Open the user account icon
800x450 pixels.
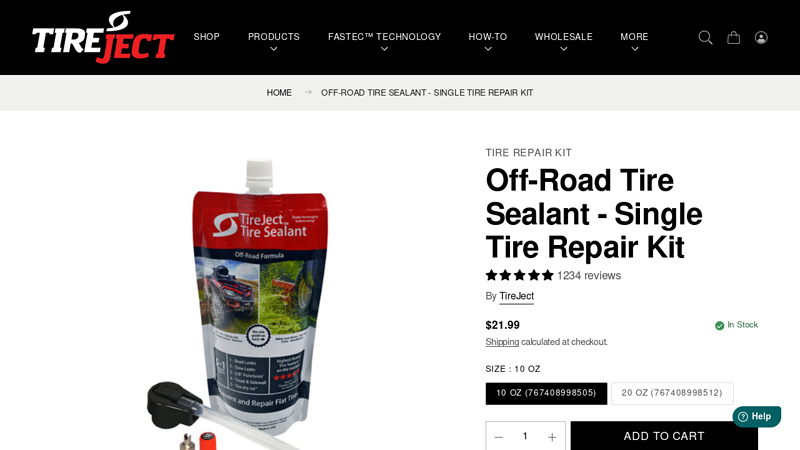(x=761, y=37)
